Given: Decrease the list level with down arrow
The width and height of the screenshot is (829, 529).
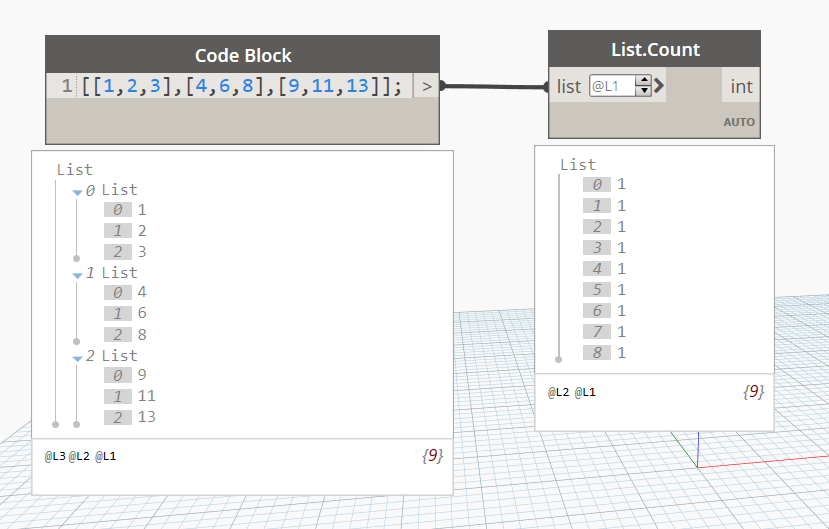Looking at the screenshot, I should pos(643,91).
